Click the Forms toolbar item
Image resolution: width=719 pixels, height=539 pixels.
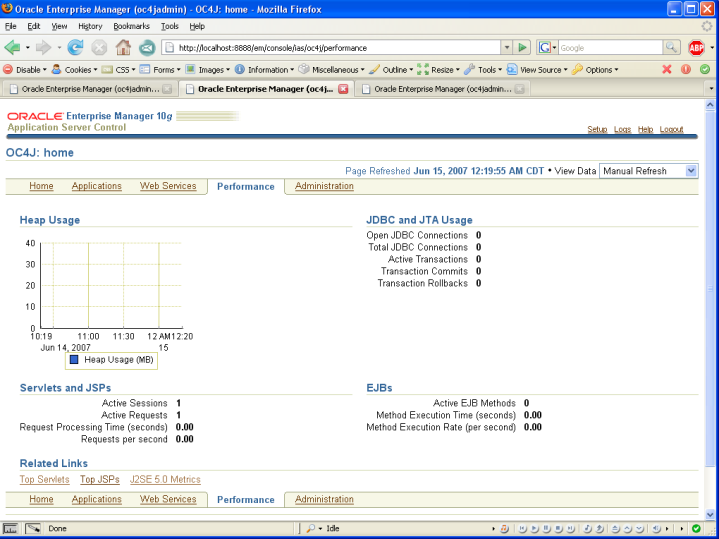click(160, 70)
